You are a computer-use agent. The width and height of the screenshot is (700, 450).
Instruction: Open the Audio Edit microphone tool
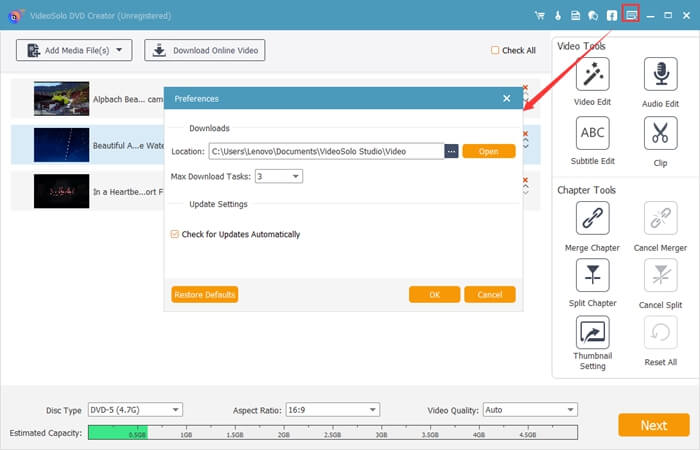click(x=660, y=74)
